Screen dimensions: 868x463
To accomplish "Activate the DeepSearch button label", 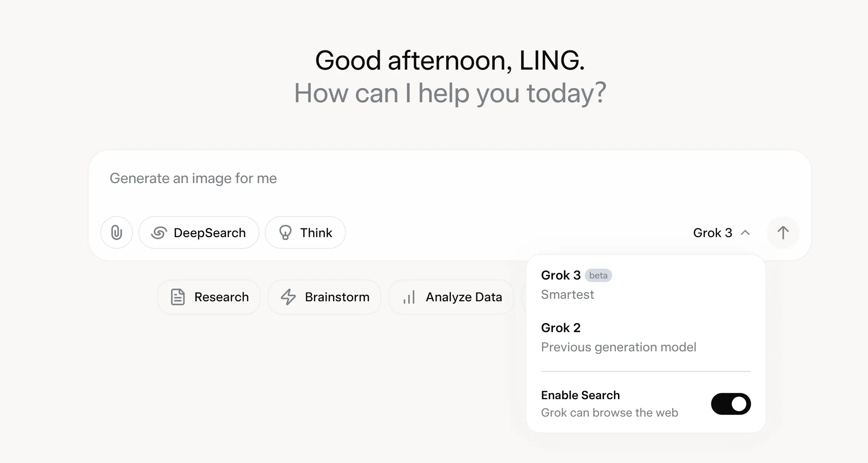I will point(209,233).
